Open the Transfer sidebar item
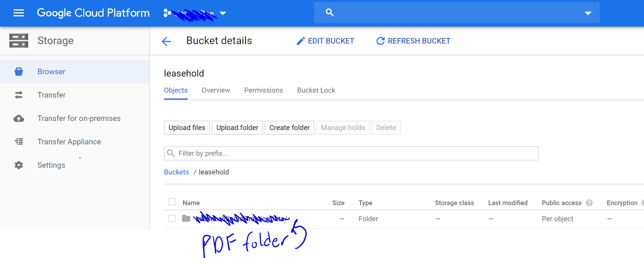This screenshot has height=258, width=644. pyautogui.click(x=75, y=95)
